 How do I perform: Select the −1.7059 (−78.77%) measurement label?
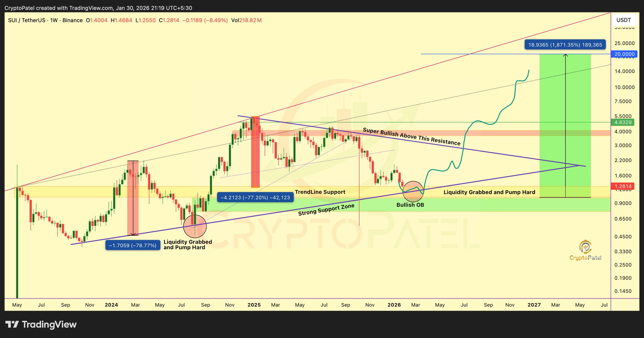point(133,245)
